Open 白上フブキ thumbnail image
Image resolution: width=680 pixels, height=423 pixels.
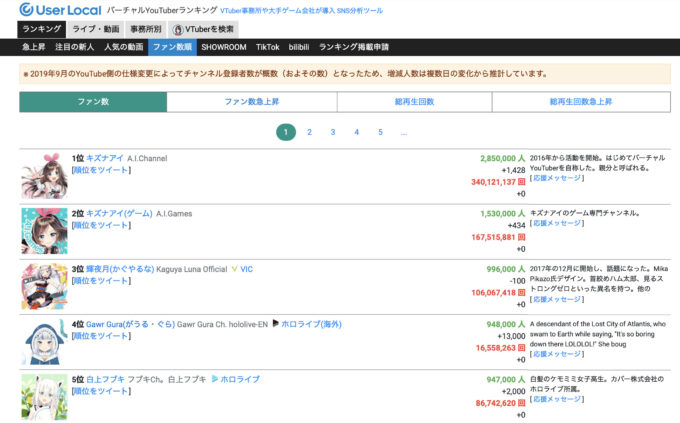click(45, 397)
